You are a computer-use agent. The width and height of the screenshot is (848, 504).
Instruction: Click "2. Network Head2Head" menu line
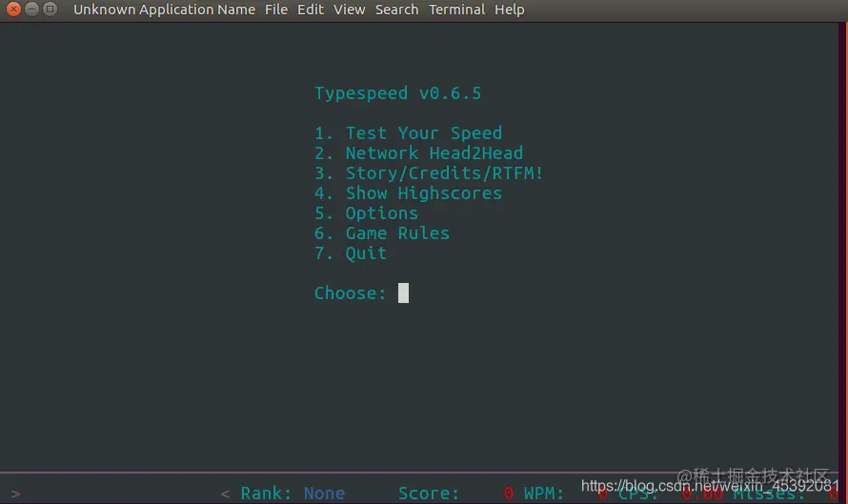418,153
